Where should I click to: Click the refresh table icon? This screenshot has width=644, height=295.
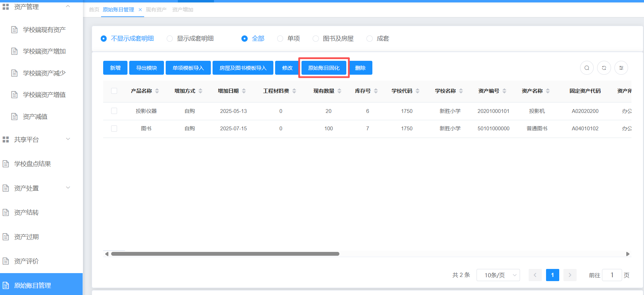(x=604, y=68)
